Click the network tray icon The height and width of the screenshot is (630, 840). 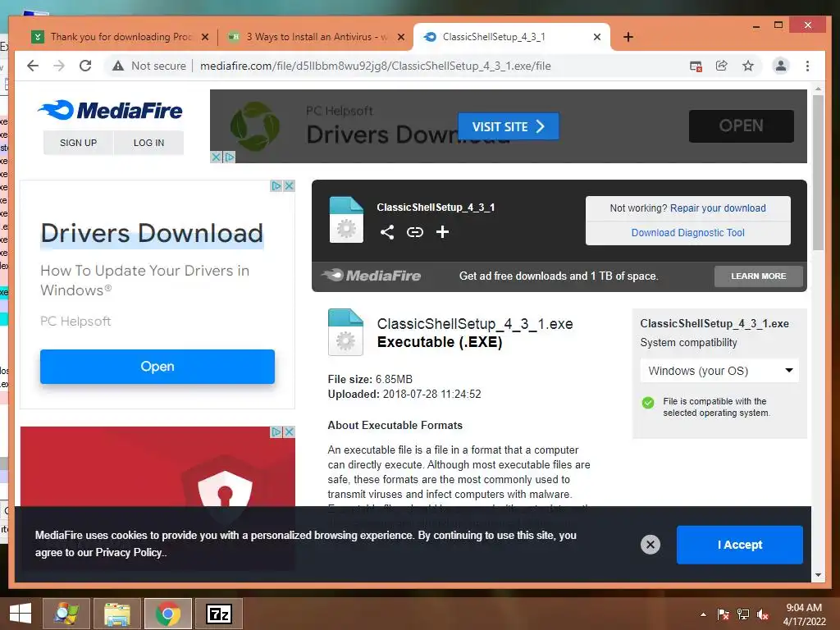[x=743, y=614]
